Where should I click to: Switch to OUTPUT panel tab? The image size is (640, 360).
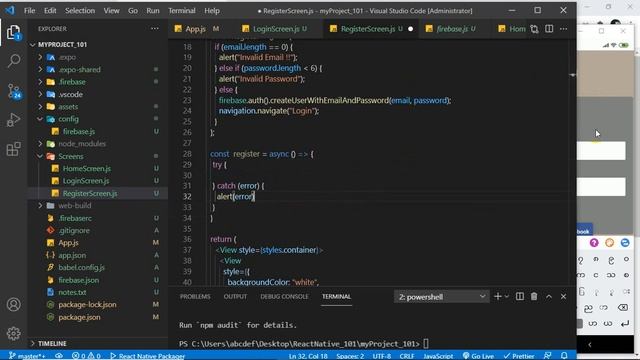[235, 297]
